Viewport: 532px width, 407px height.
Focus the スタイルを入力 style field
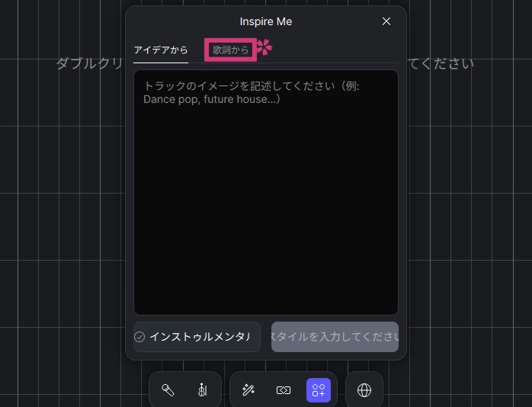(335, 337)
